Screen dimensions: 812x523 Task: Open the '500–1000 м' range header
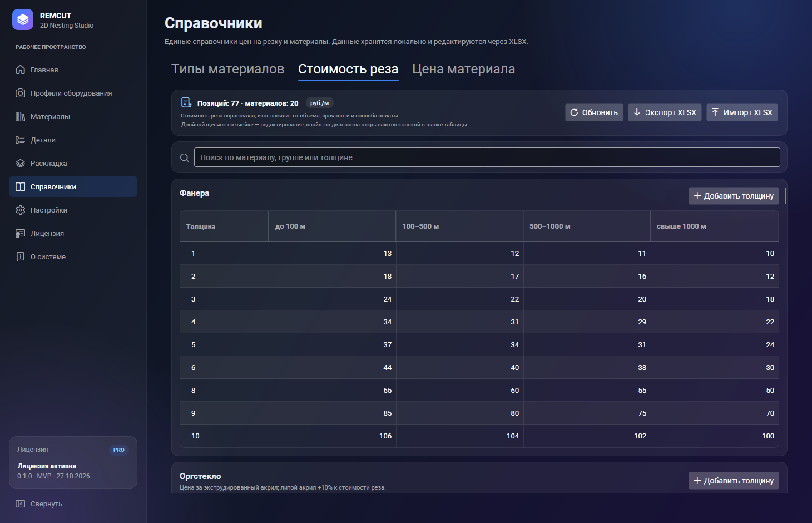coord(587,226)
